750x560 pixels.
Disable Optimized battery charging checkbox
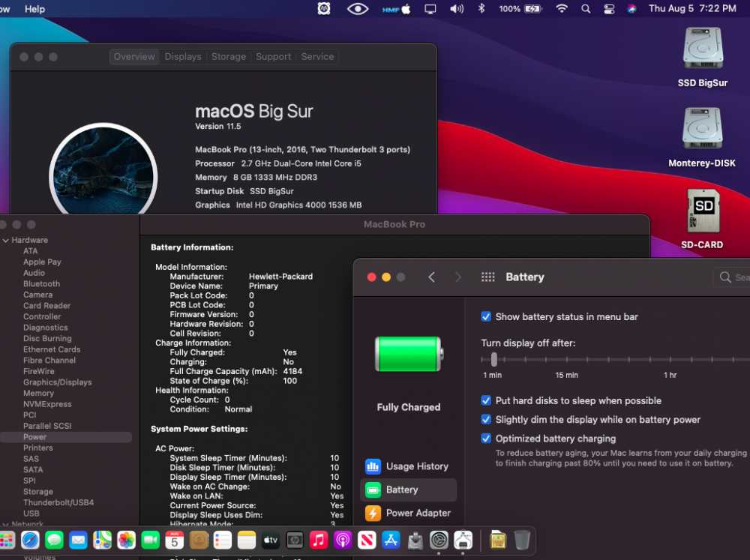click(x=486, y=439)
